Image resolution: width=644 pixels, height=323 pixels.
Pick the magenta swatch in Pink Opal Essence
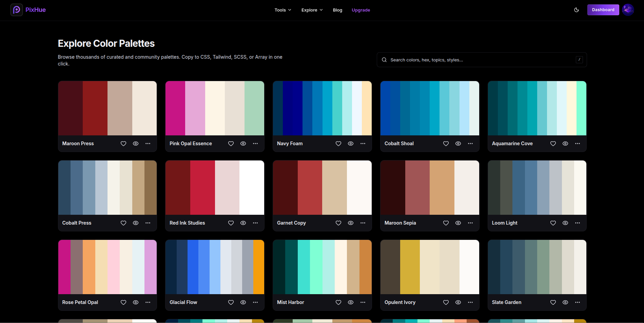[175, 108]
